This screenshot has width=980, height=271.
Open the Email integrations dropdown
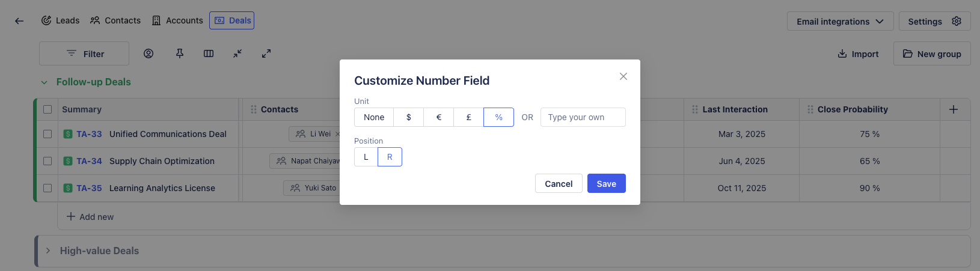click(840, 22)
